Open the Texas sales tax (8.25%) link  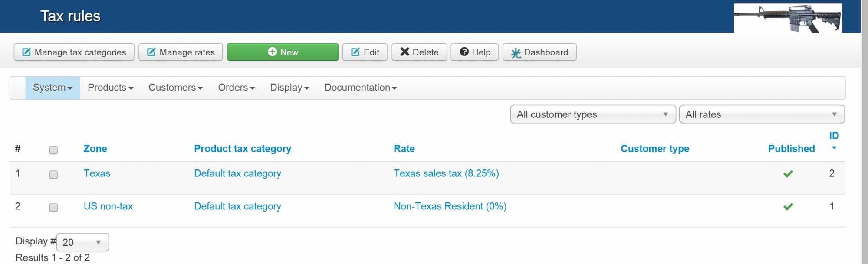446,173
